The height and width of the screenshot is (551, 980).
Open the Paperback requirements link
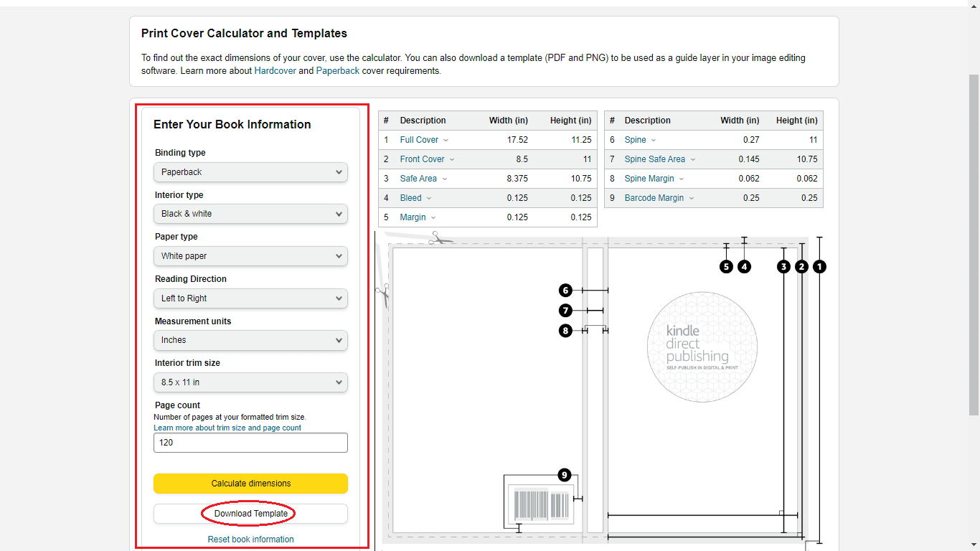pos(338,71)
